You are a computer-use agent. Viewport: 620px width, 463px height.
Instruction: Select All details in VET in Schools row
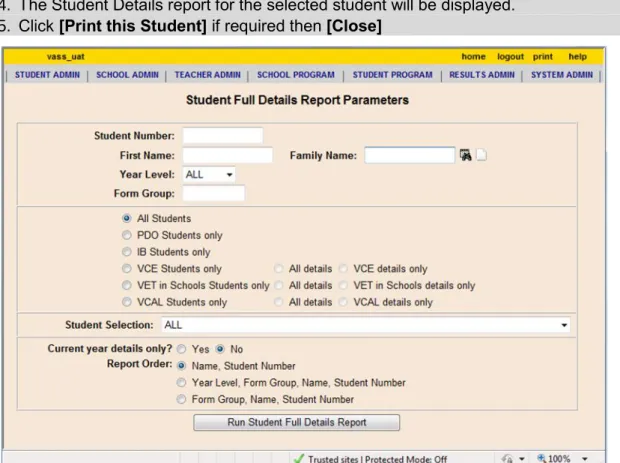tap(279, 285)
